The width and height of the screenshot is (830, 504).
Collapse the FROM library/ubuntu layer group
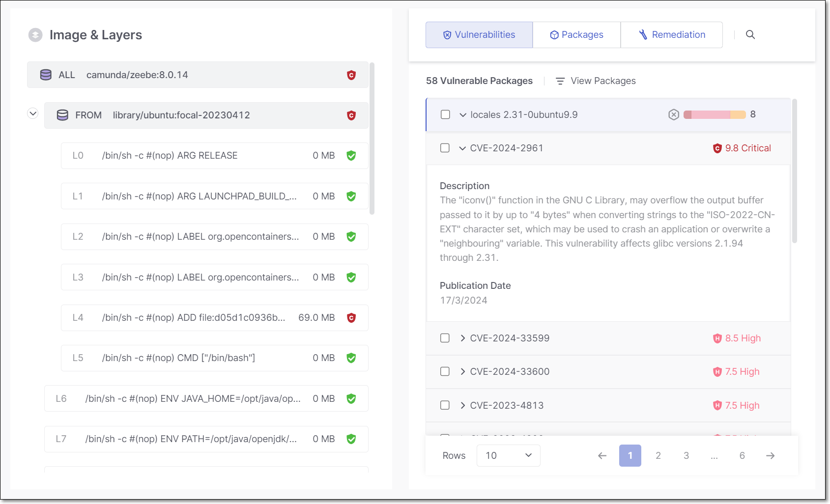33,114
